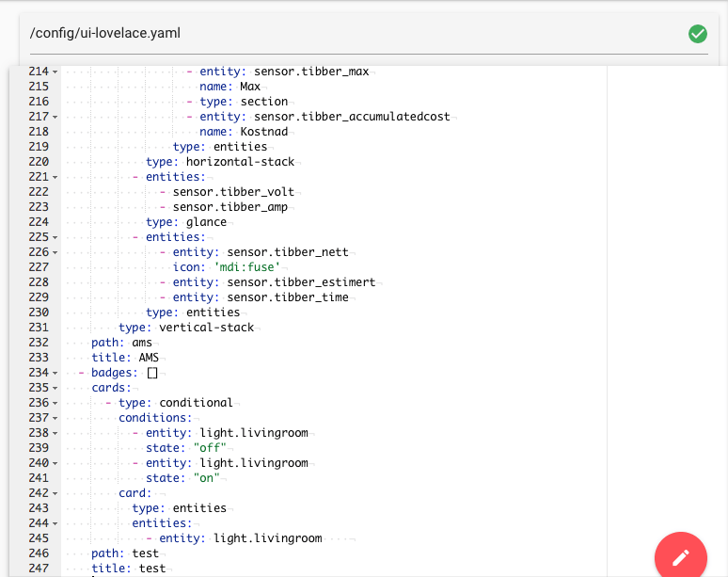
Task: Collapse the fold arrow at line 226
Action: coord(55,252)
